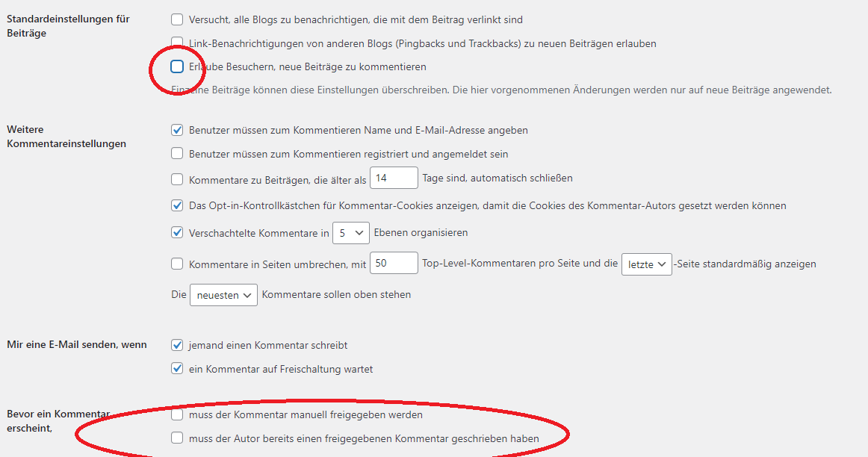Open the 'letzte' page display dropdown
Screen dimensions: 868x457
click(646, 264)
